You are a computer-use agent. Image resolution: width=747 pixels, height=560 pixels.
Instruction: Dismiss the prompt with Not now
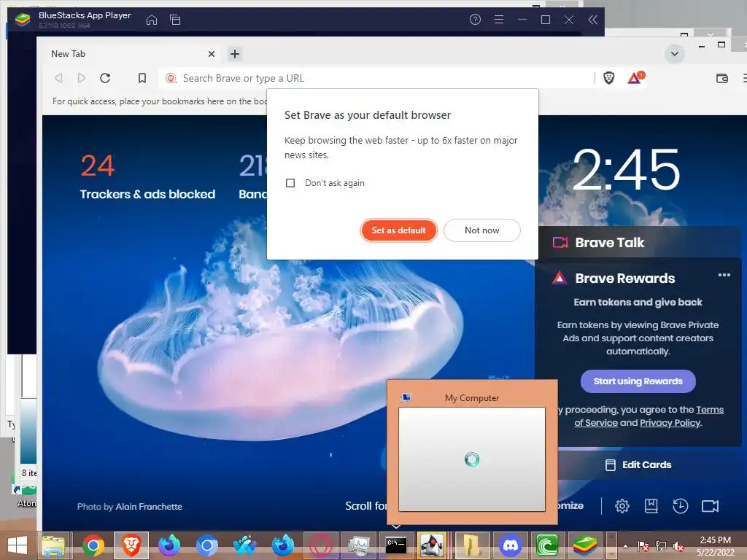pos(481,230)
